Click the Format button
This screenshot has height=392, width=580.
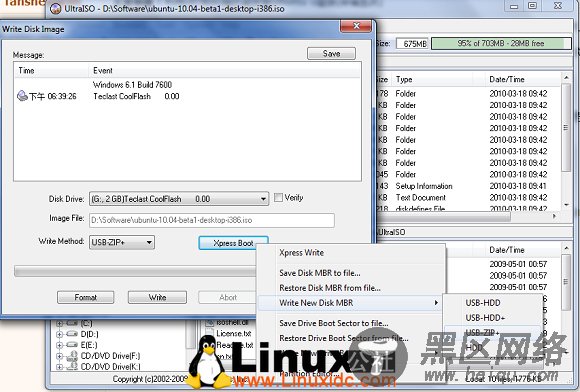click(x=85, y=297)
